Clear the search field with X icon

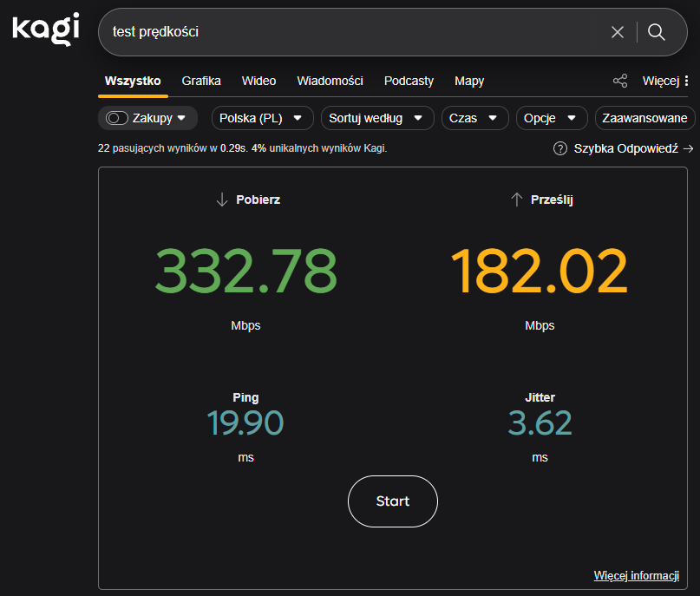618,32
